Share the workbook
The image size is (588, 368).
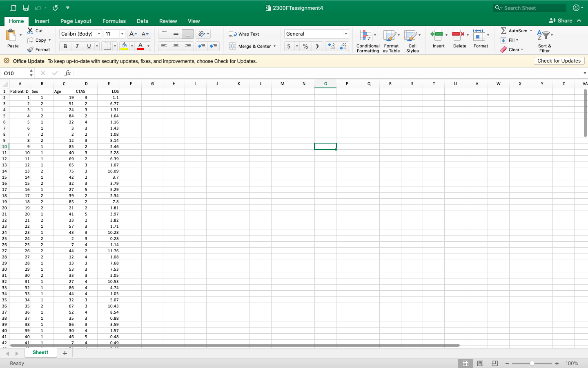coord(561,20)
